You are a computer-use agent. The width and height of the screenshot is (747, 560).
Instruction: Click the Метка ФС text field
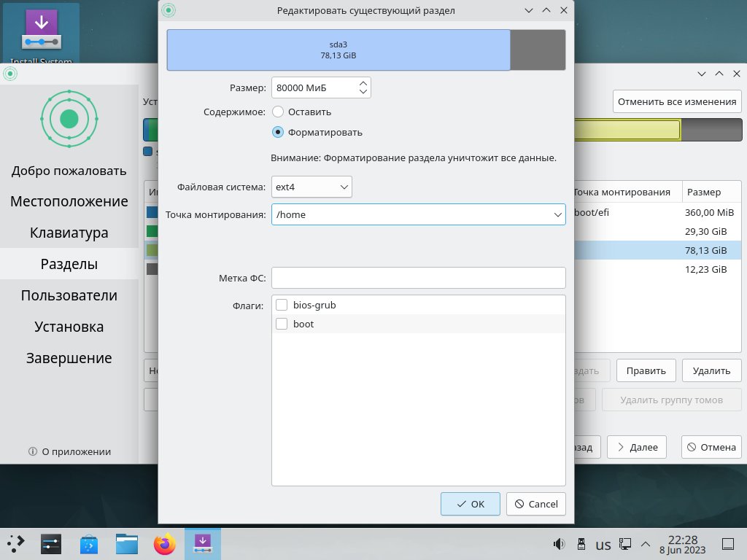click(x=418, y=278)
